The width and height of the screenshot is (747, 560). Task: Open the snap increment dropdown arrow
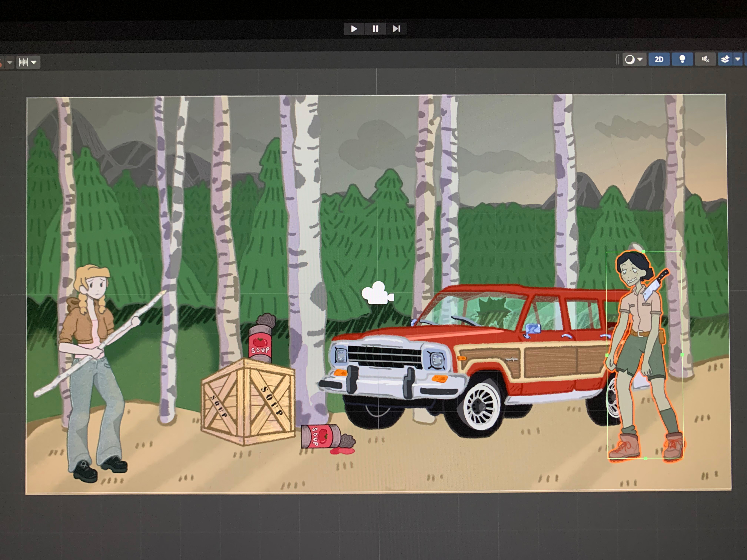34,62
